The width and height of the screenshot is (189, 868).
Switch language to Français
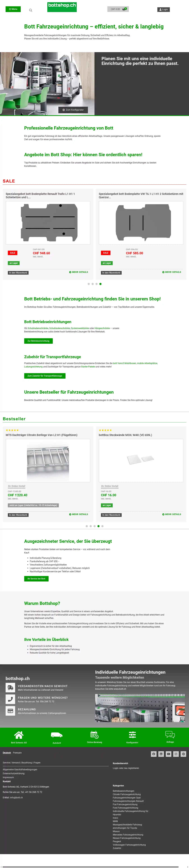(x=17, y=752)
